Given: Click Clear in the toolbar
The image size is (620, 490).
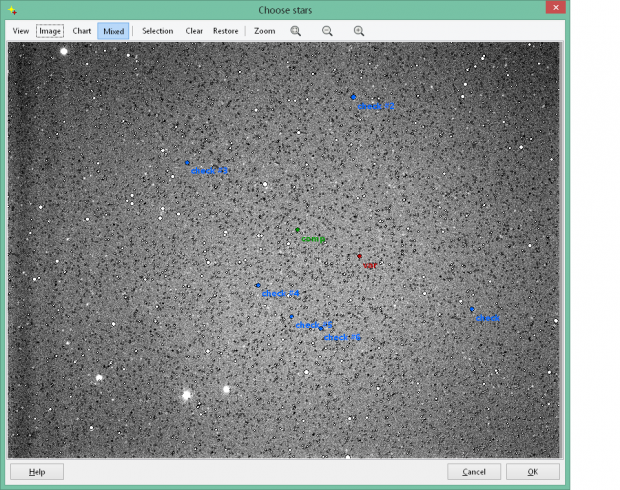Looking at the screenshot, I should click(x=194, y=31).
